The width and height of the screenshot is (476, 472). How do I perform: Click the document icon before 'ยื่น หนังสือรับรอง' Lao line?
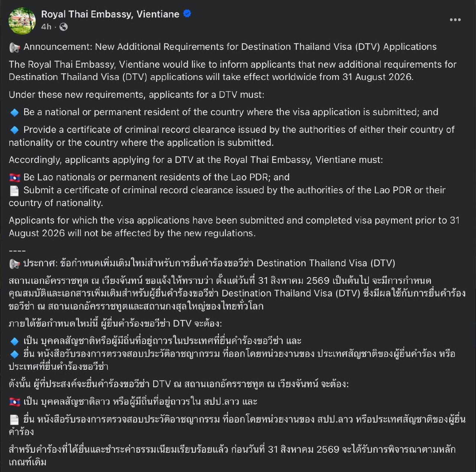click(x=14, y=420)
